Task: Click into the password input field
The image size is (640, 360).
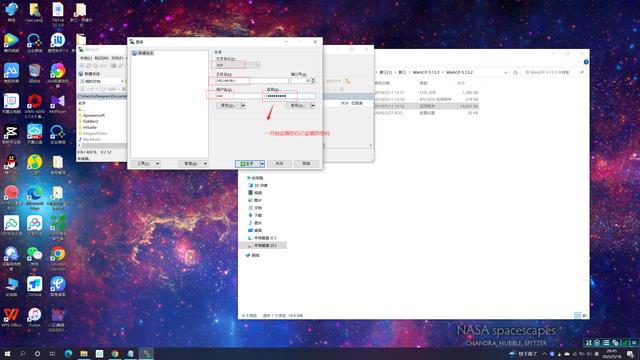Action: point(291,96)
